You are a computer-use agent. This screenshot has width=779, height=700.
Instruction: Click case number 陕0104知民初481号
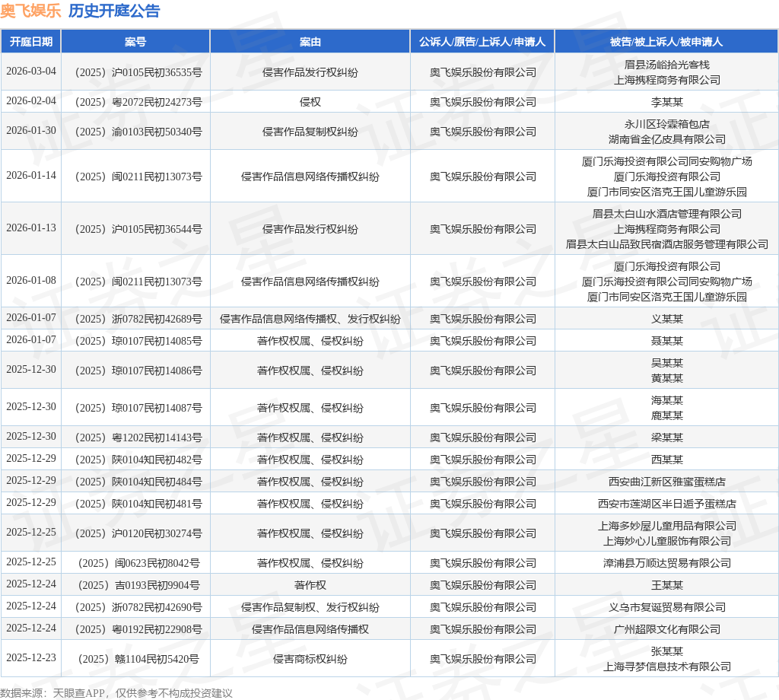[x=138, y=504]
